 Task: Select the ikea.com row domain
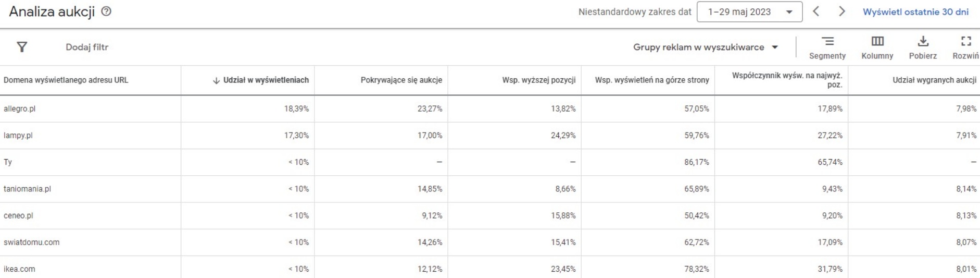tap(19, 269)
